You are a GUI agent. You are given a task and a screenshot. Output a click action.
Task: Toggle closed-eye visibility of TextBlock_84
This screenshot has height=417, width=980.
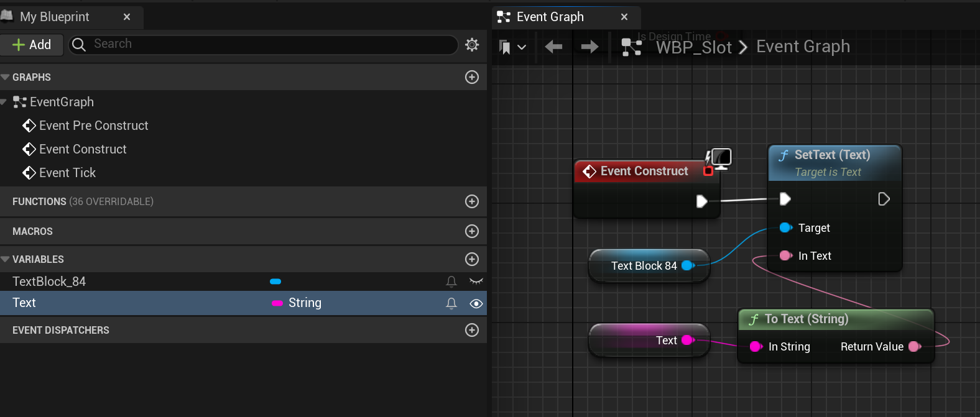476,282
